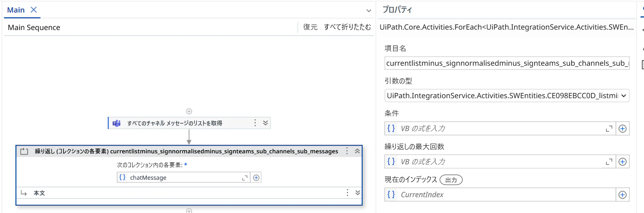Expand the Teams message list activity
Screen dimensions: 644x213
[265, 123]
